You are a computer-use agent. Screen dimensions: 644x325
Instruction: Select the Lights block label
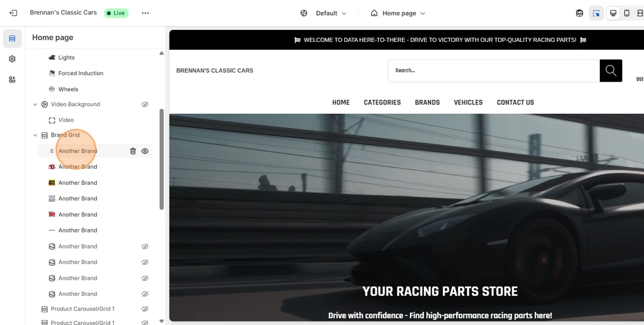(67, 57)
